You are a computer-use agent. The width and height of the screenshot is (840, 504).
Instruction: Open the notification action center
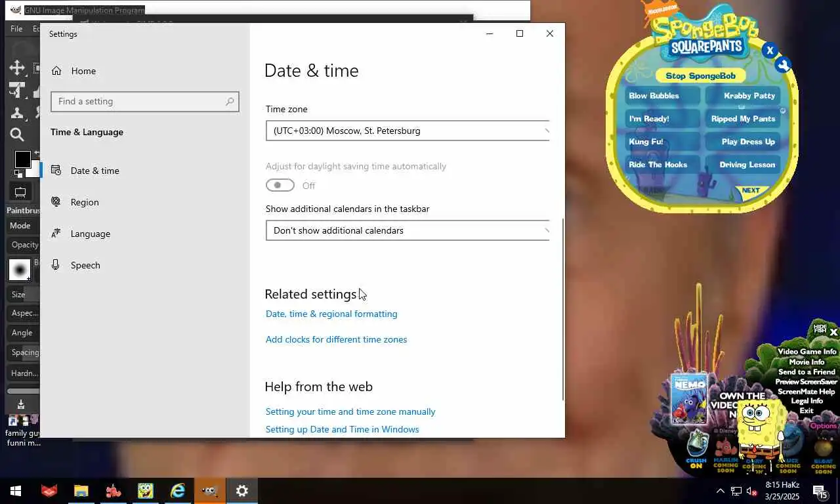pyautogui.click(x=820, y=491)
